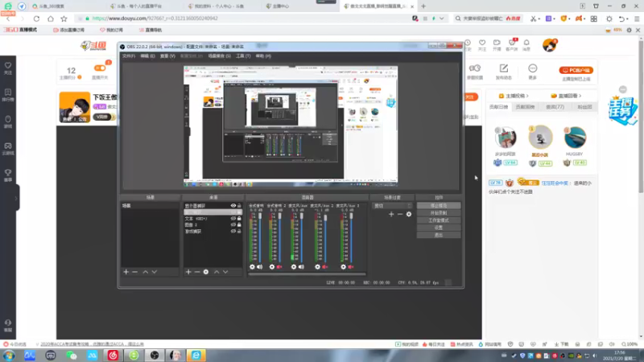Open transition properties gear icon
Image resolution: width=644 pixels, height=362 pixels.
coord(409,214)
